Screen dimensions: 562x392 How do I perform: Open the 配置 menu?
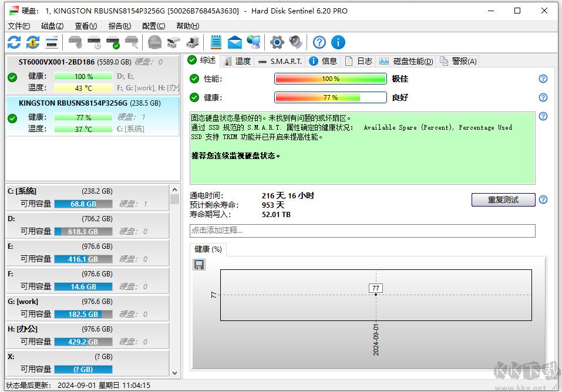(153, 26)
